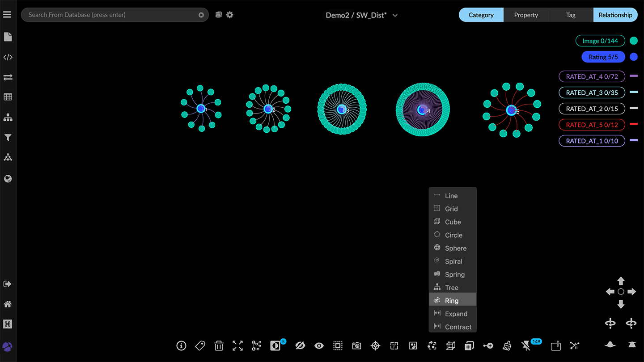644x362 pixels.
Task: Click the broom clean-up icon
Action: [507, 345]
